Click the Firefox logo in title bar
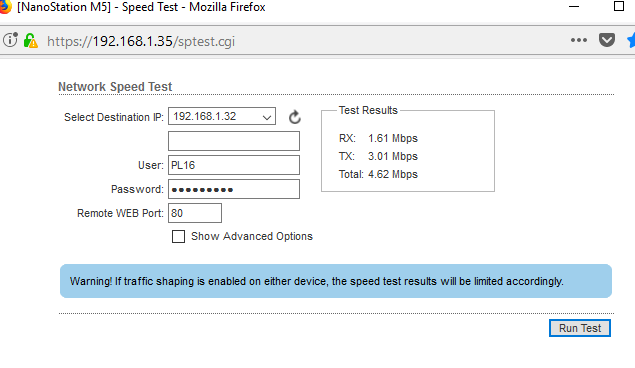 tap(5, 7)
